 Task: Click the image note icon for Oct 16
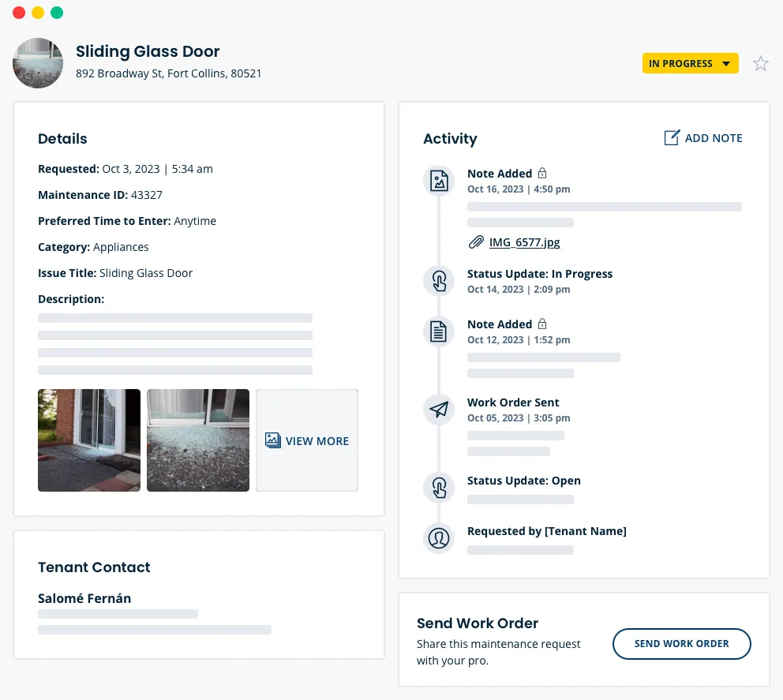[439, 181]
